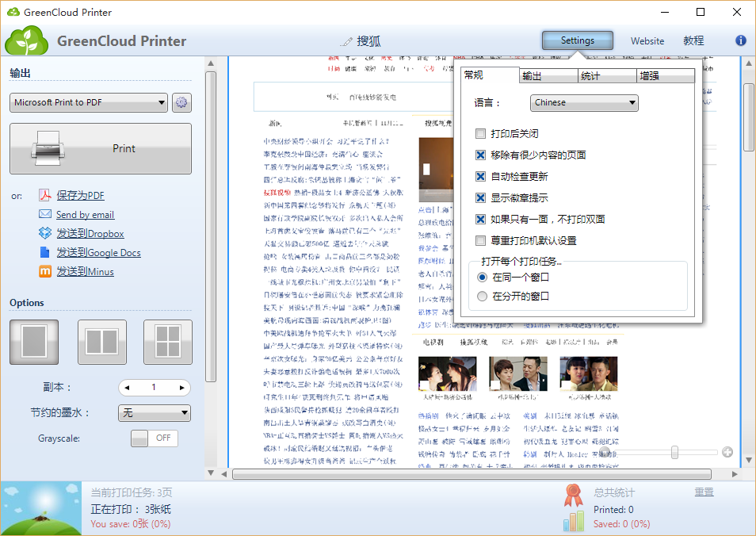Click the pencil edit icon beside document title
Viewport: 756px width, 536px height.
(346, 41)
